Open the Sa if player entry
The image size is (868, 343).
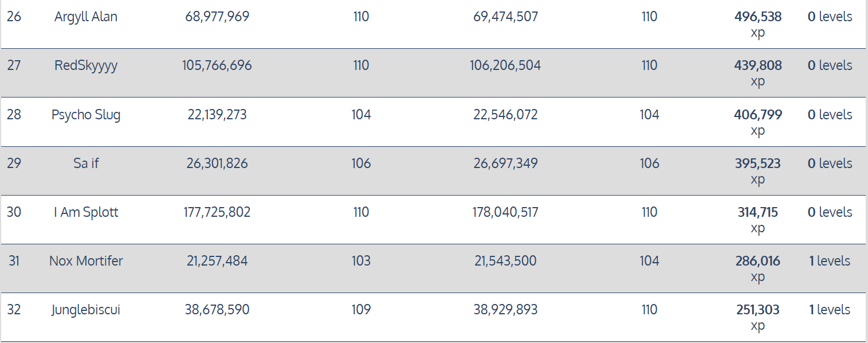[x=86, y=163]
